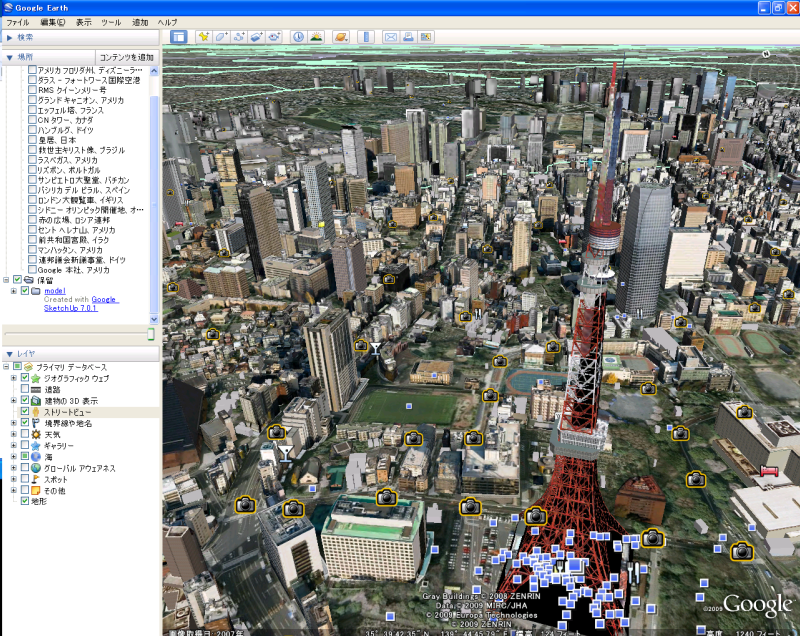Open the ツール menu
This screenshot has width=800, height=636.
(x=111, y=22)
